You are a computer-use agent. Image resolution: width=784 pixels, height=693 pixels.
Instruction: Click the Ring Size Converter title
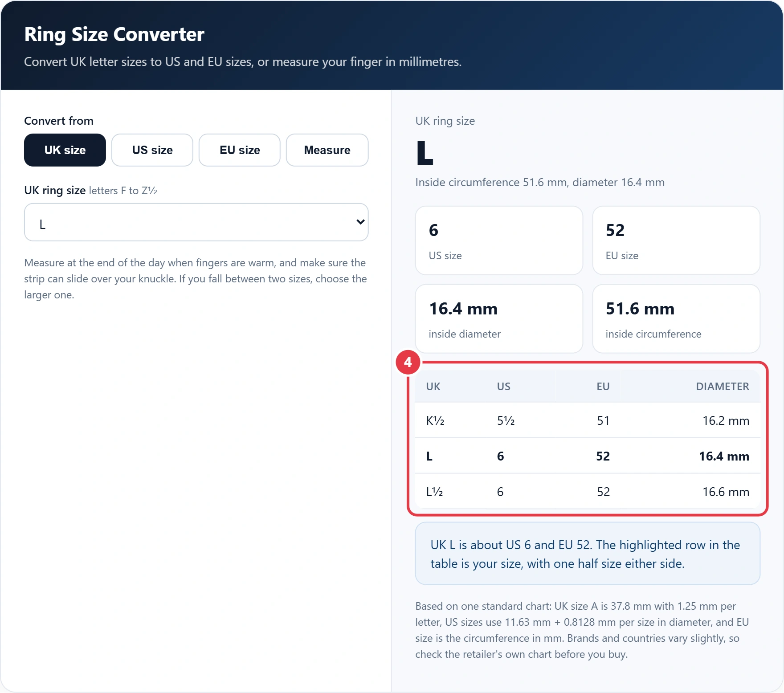114,34
